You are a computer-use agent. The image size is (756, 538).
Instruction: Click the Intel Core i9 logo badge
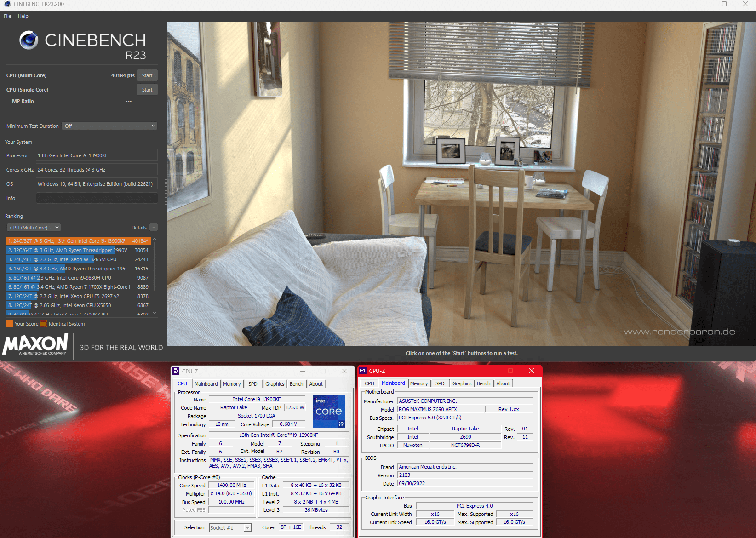point(329,412)
